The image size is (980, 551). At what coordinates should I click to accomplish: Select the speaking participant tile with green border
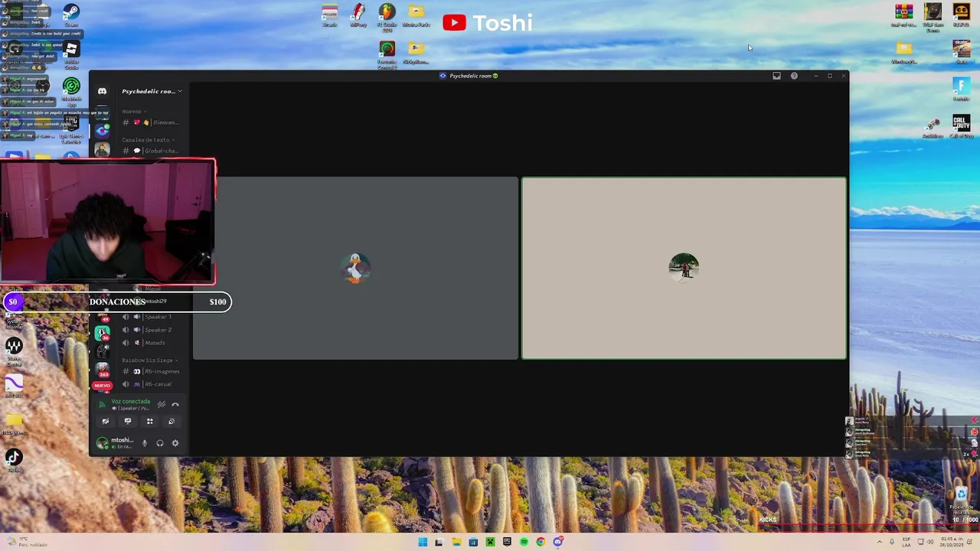[x=684, y=268]
